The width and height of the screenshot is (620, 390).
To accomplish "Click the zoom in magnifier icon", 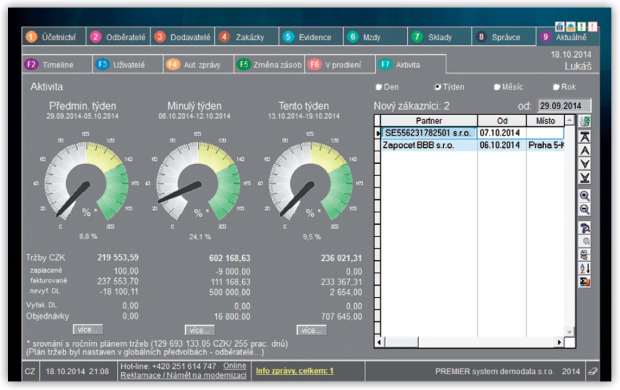I will 585,195.
